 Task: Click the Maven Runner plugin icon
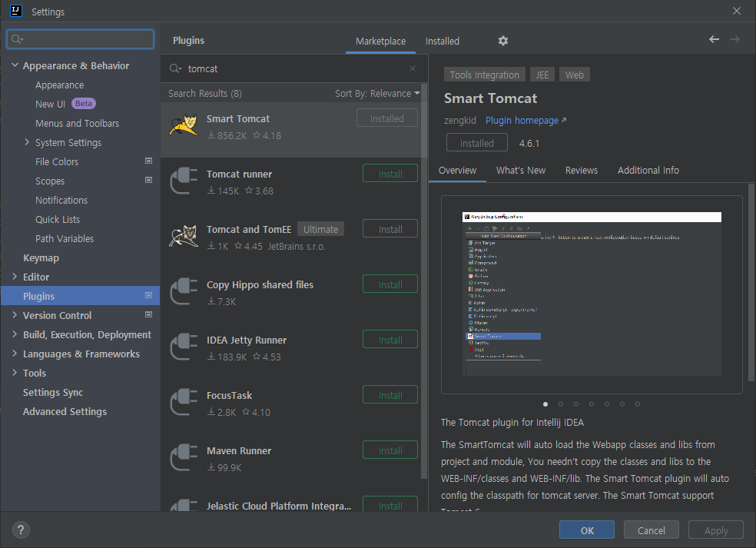tap(184, 457)
